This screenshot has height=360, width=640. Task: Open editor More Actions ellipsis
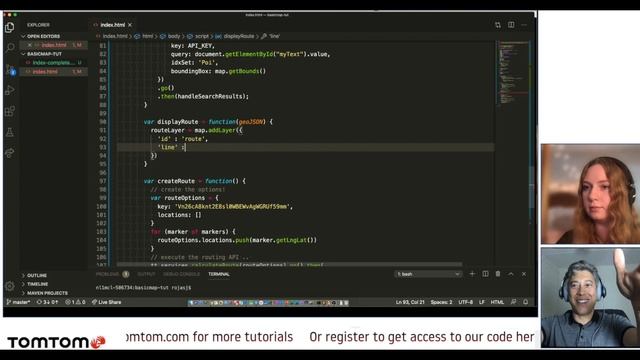(524, 25)
